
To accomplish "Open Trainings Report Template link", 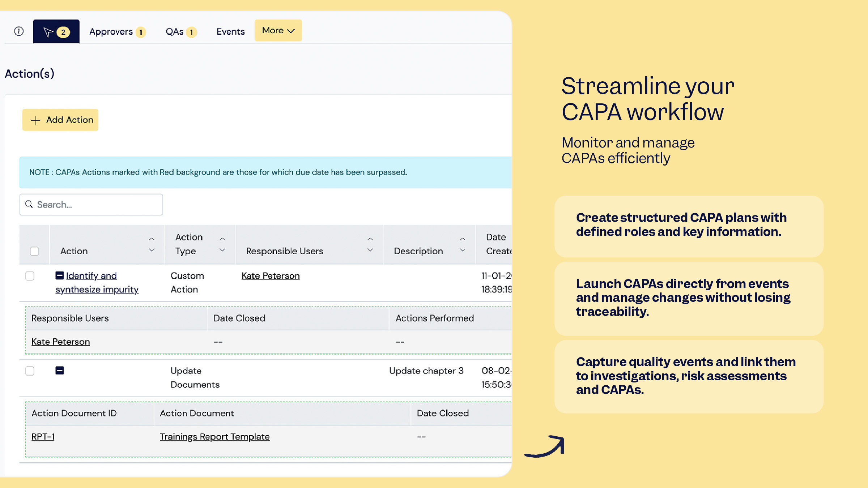I will [214, 437].
